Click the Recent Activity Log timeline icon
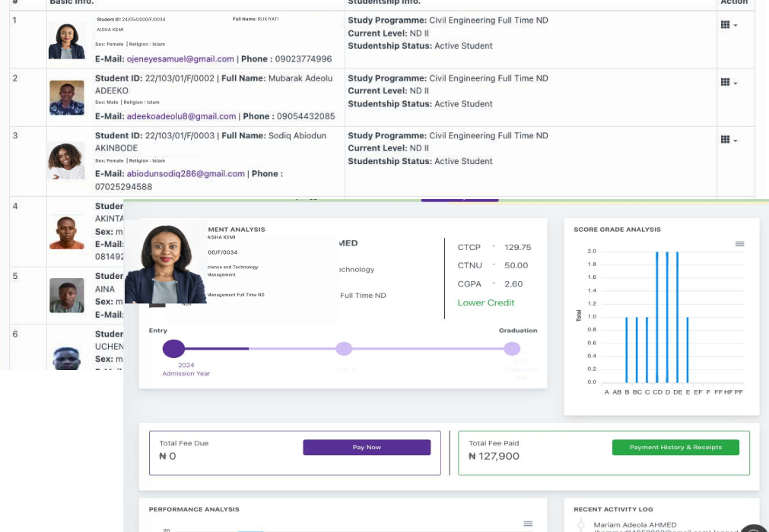 [x=581, y=524]
